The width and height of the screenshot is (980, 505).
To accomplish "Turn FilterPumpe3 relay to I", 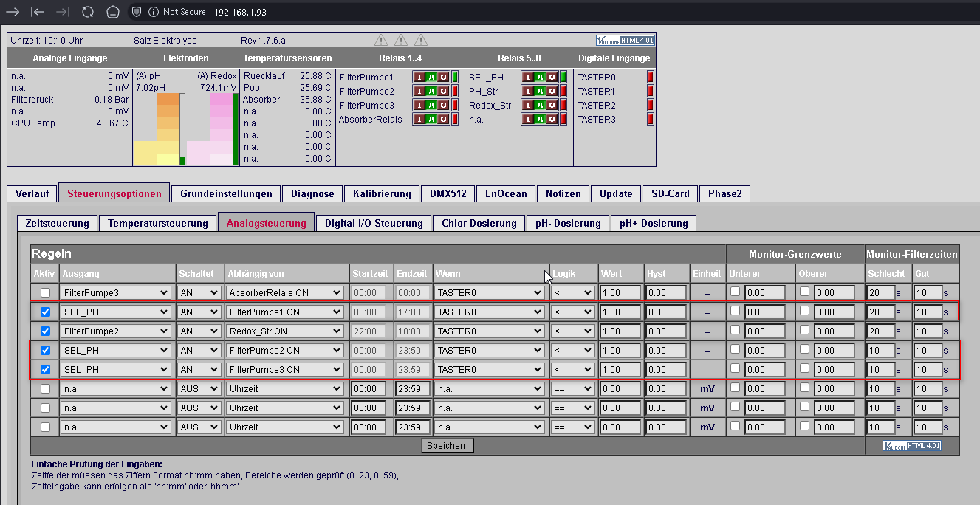I will pos(419,105).
